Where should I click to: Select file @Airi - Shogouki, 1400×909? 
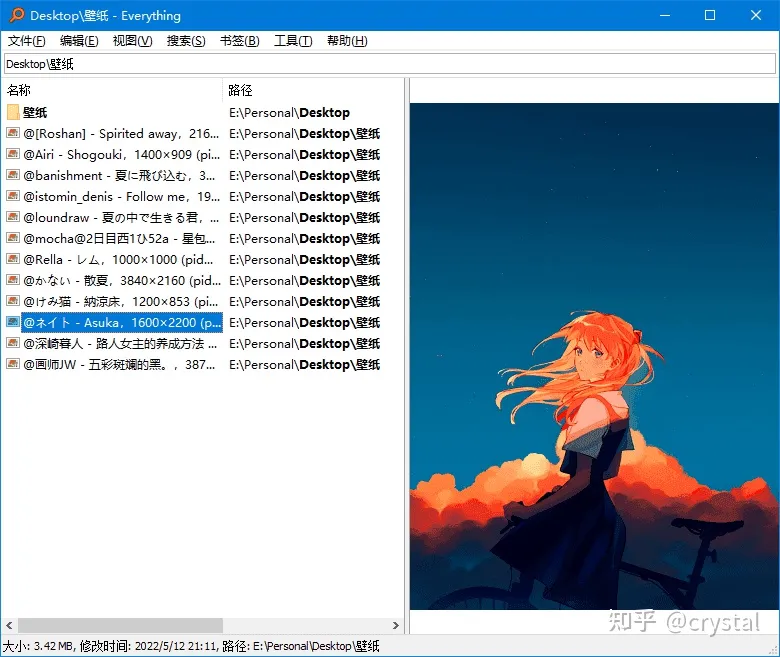[121, 155]
